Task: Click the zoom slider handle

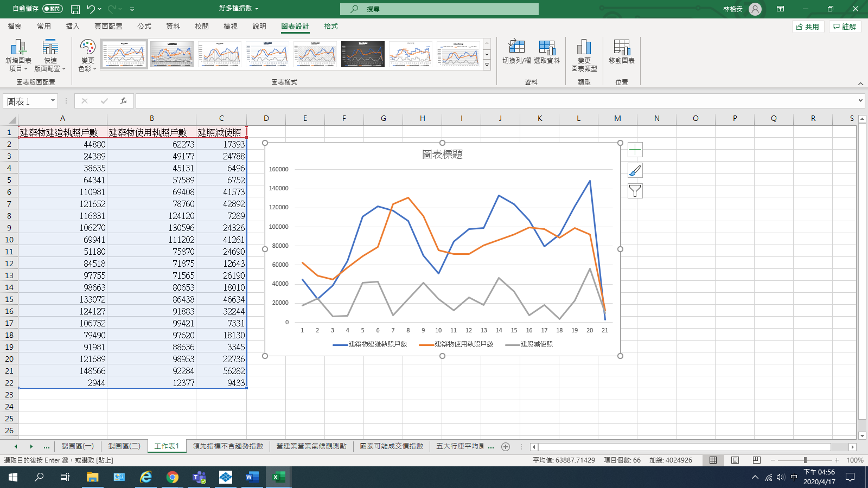Action: 805,460
